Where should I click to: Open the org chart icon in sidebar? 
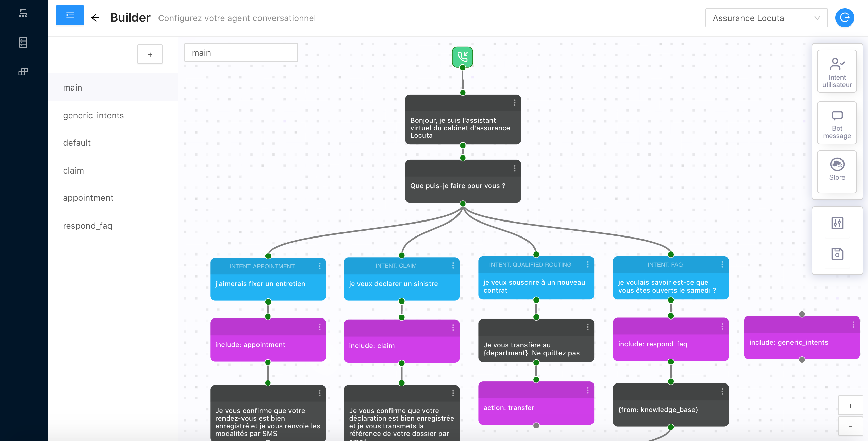point(23,13)
